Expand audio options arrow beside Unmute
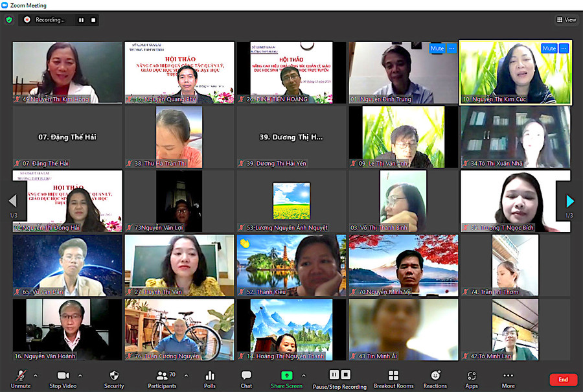Image resolution: width=583 pixels, height=392 pixels. click(35, 375)
